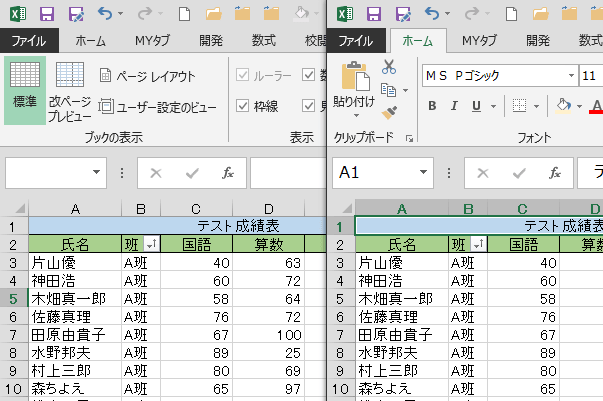Click the Format Painter brush icon

coord(389,112)
